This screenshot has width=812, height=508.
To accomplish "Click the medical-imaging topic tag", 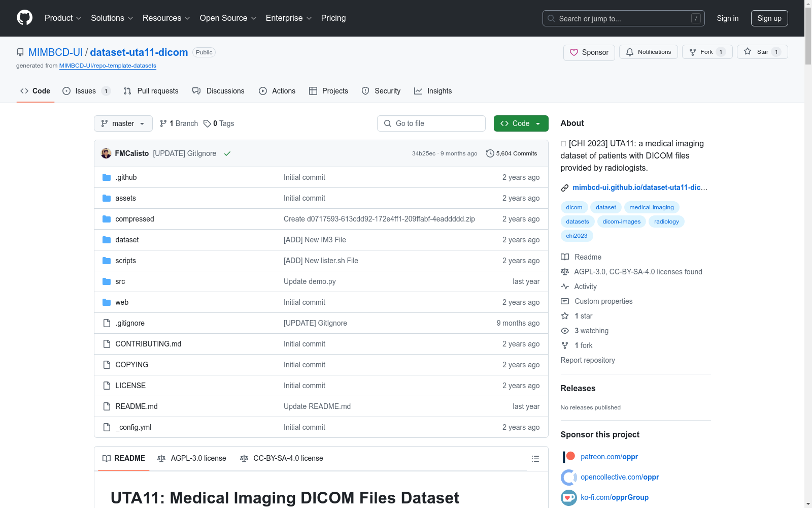I will [652, 207].
